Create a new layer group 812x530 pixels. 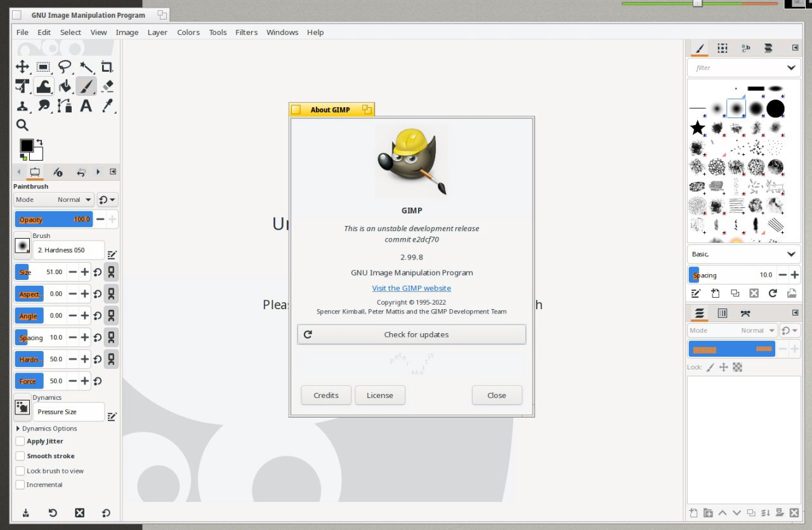(x=707, y=513)
